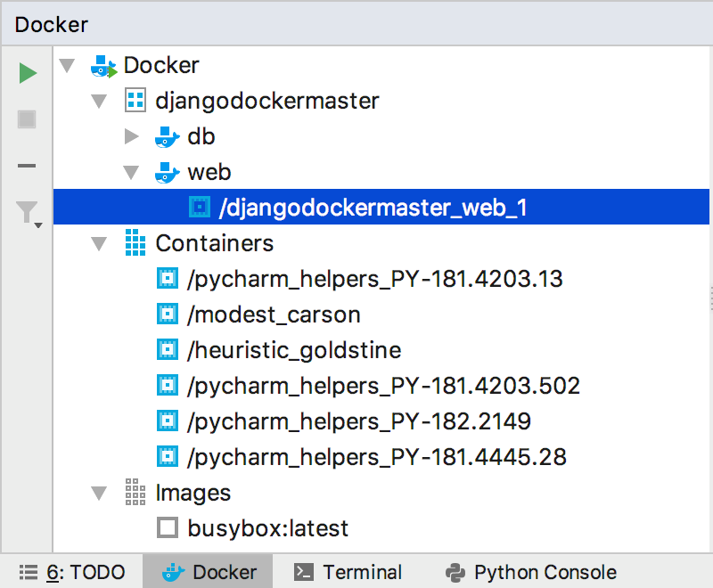The image size is (713, 588).
Task: Expand the db service arrow
Action: [132, 136]
